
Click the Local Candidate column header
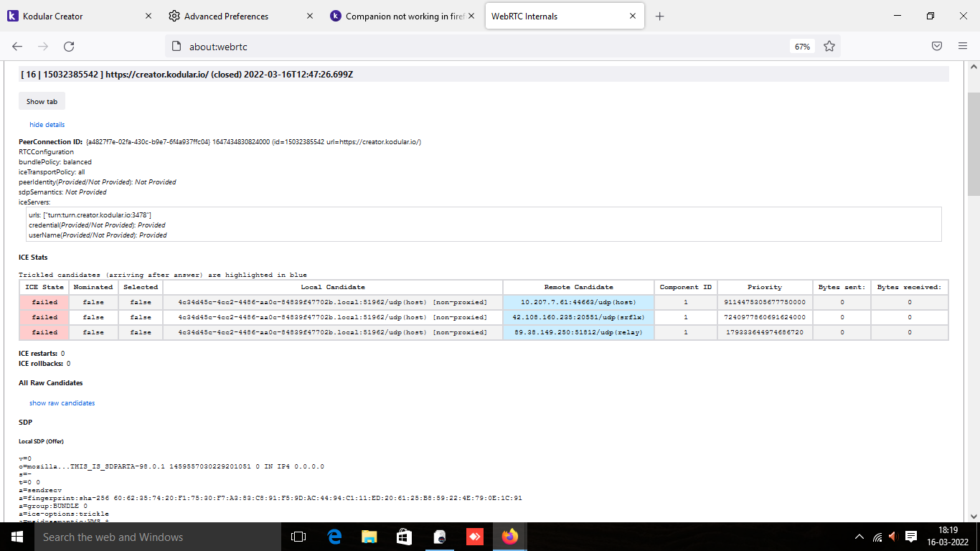[x=333, y=287]
